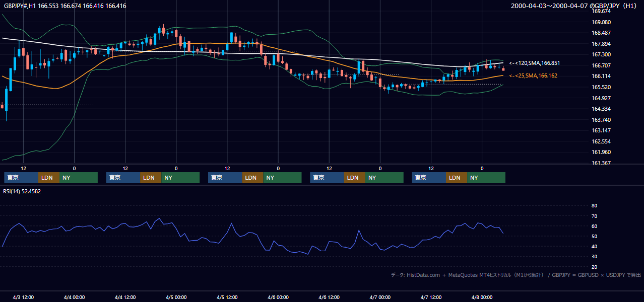Click price level 167.894 on axis
This screenshot has height=302, width=644.
click(601, 44)
